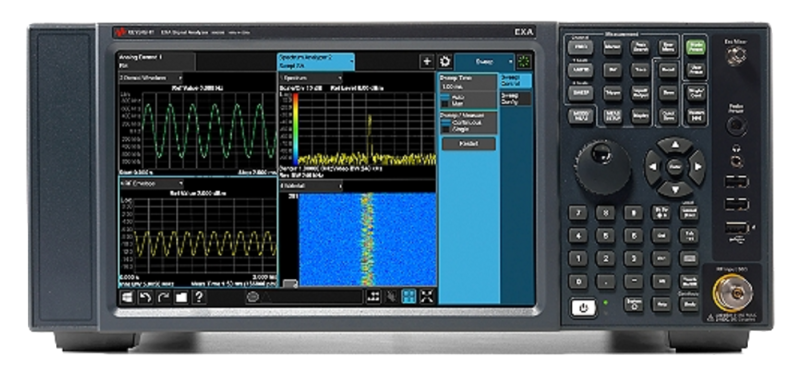This screenshot has height=375, width=804.
Task: Click the SWEEP hardkey
Action: point(580,93)
